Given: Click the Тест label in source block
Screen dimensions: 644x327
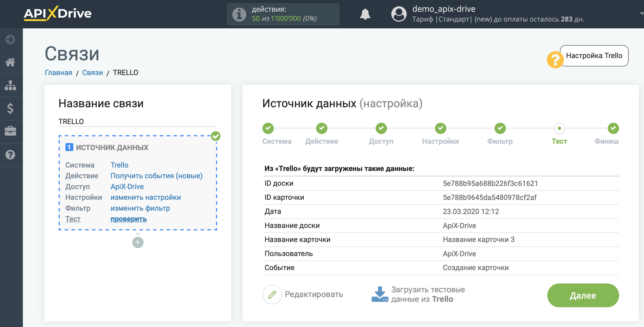Looking at the screenshot, I should coord(73,219).
